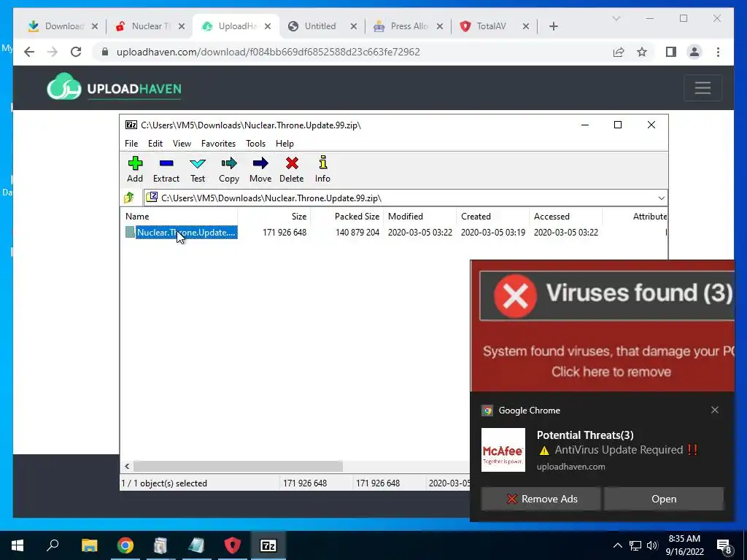The height and width of the screenshot is (560, 747).
Task: Click Open button in notification
Action: point(664,499)
